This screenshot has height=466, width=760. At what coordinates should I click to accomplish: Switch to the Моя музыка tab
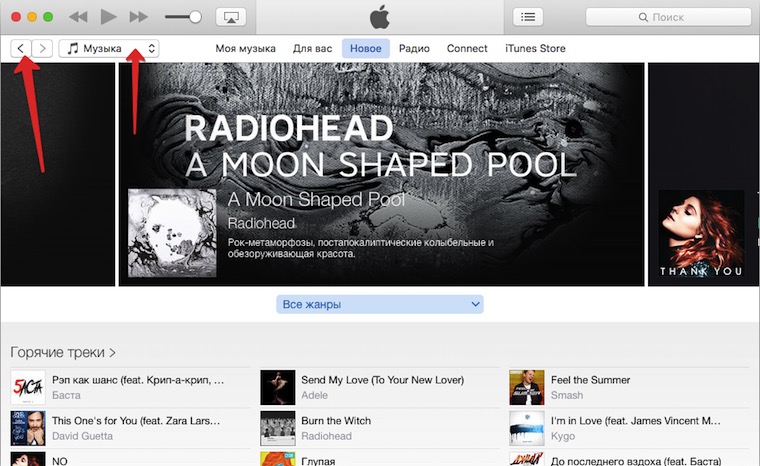(245, 48)
